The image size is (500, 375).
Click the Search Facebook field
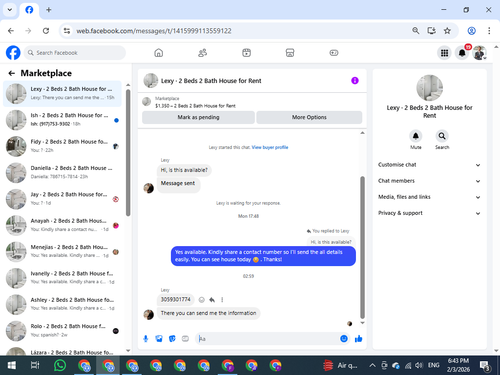(75, 53)
